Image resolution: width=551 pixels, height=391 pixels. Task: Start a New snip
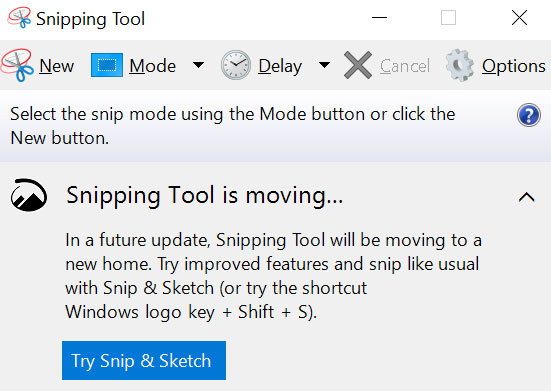click(57, 66)
